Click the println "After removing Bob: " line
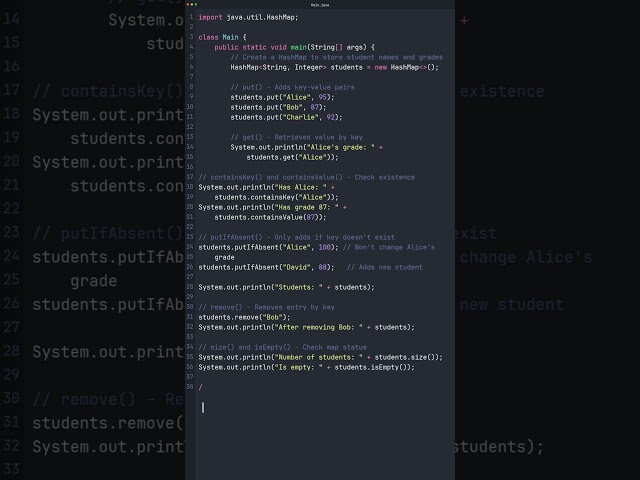Image resolution: width=640 pixels, height=480 pixels. click(x=307, y=327)
